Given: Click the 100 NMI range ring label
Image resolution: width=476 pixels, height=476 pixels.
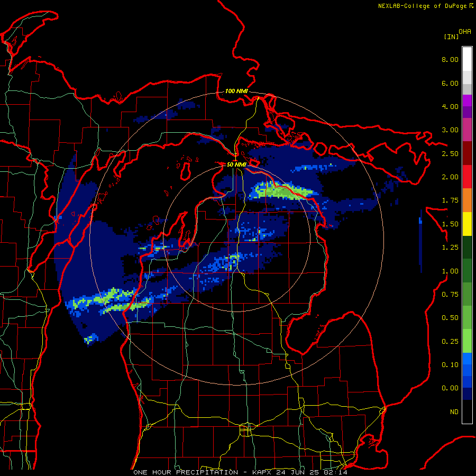Looking at the screenshot, I should tap(236, 91).
